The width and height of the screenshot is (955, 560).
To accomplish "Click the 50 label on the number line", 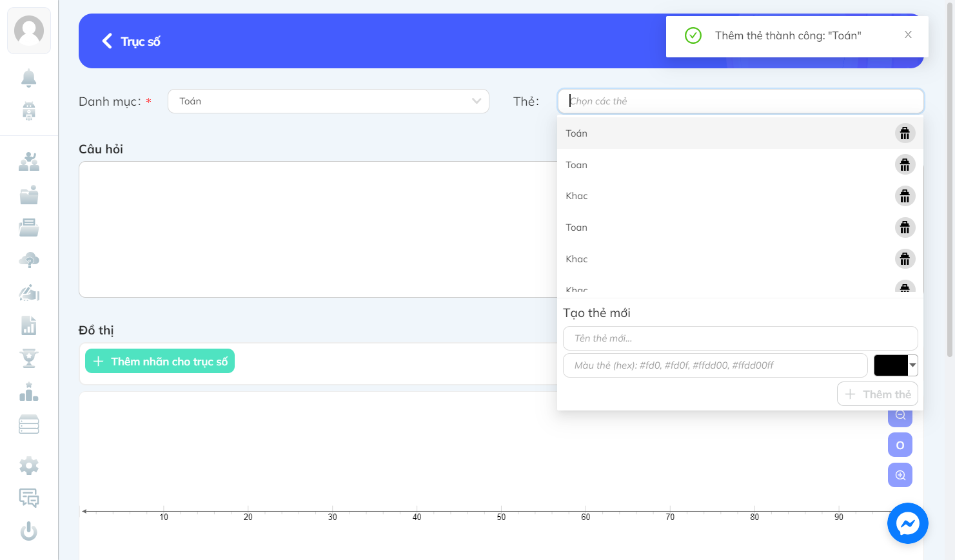I will point(501,517).
